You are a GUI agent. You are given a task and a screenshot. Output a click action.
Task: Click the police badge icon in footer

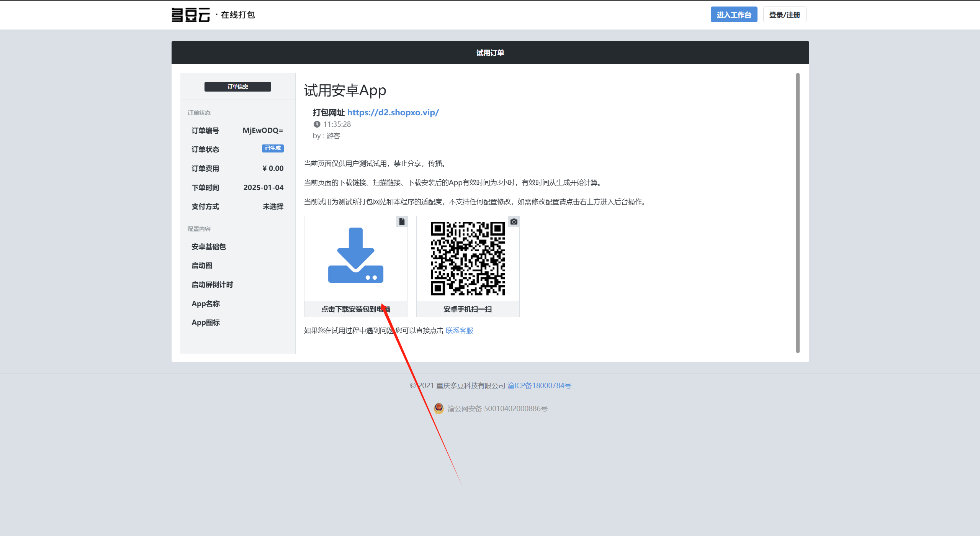438,408
